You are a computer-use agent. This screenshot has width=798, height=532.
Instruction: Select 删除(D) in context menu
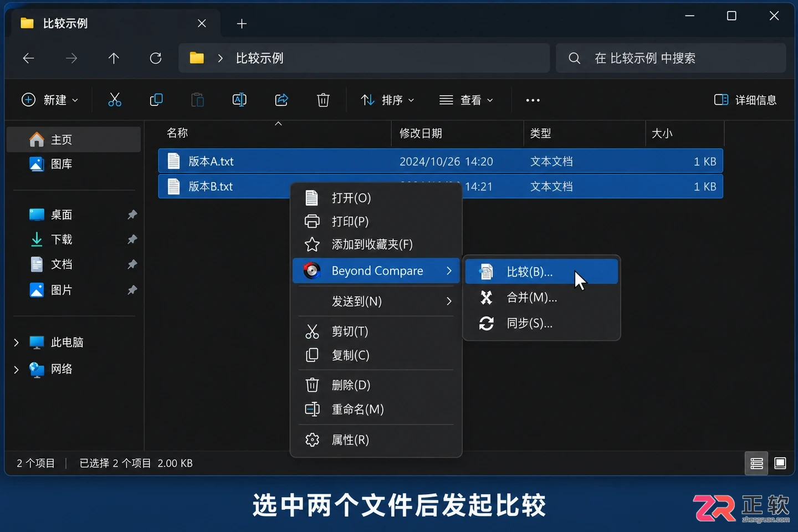(x=376, y=385)
